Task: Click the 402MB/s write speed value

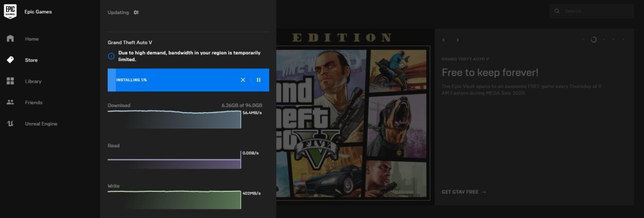Action: 252,193
